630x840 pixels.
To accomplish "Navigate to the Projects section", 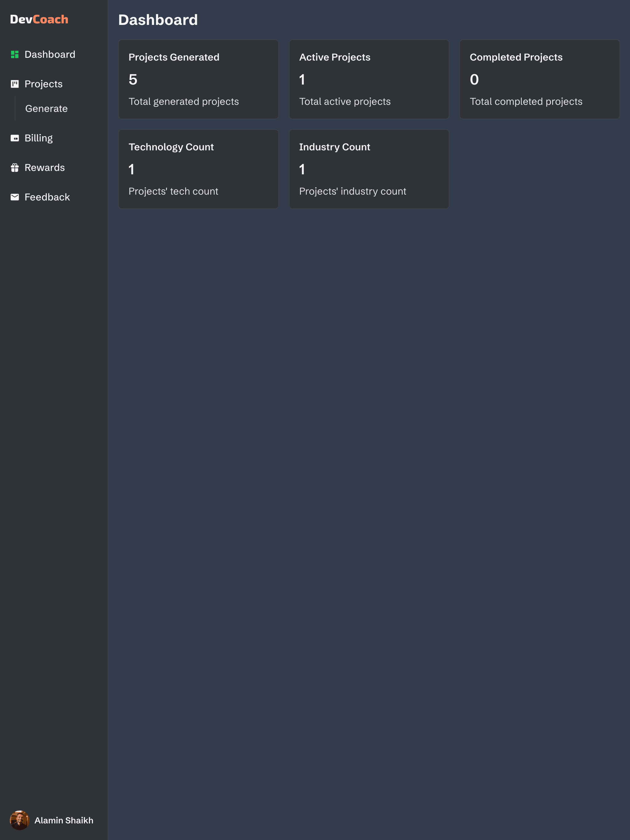I will pyautogui.click(x=43, y=84).
